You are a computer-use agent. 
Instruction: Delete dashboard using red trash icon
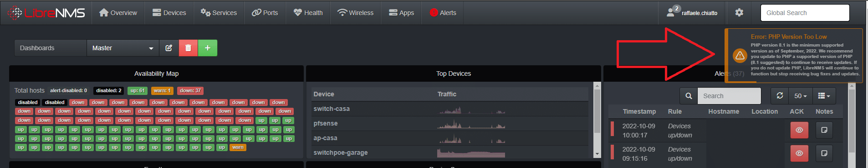[x=188, y=48]
